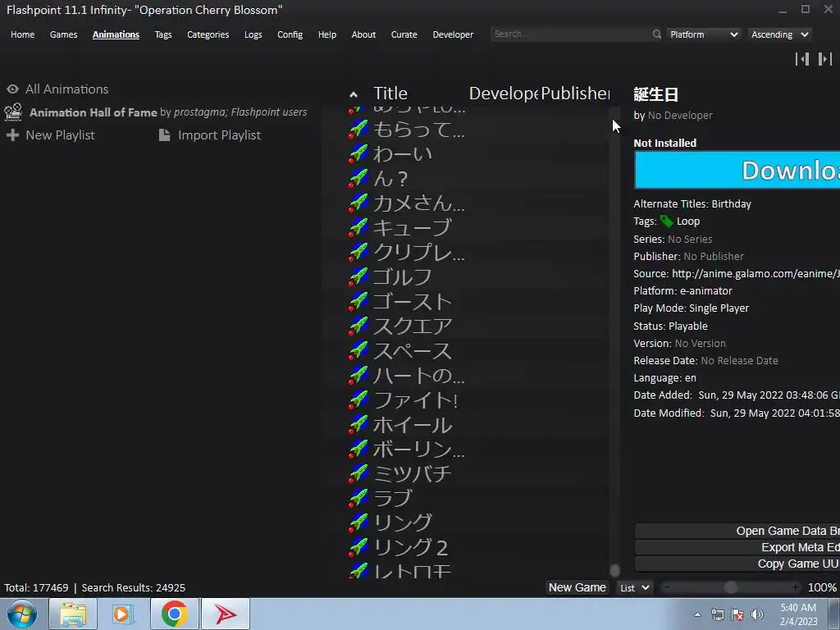Image resolution: width=840 pixels, height=630 pixels.
Task: Click the Flashpoint taskbar icon
Action: click(x=225, y=614)
